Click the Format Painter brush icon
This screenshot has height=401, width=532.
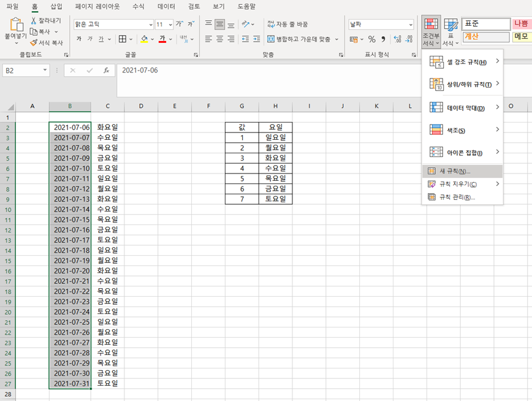[34, 43]
